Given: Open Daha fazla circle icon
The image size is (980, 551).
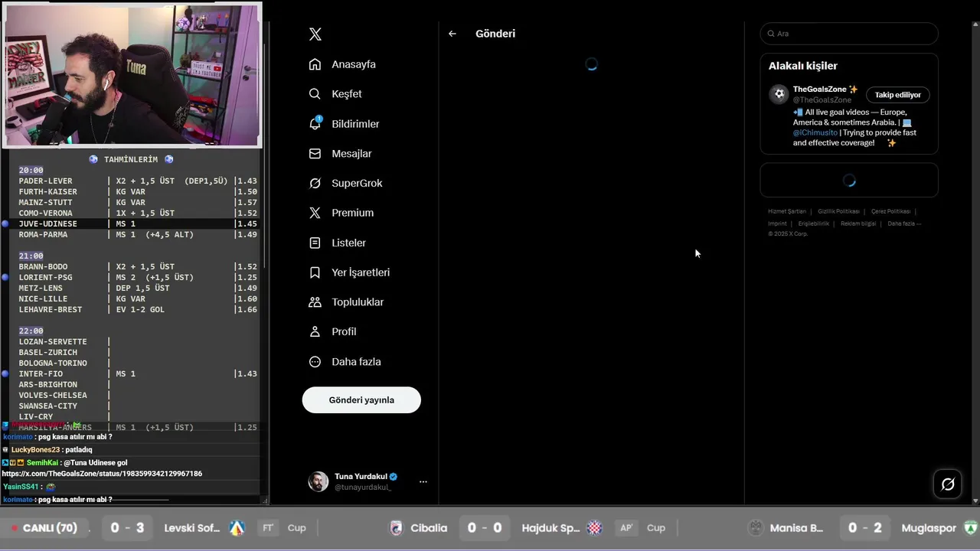Looking at the screenshot, I should click(315, 362).
